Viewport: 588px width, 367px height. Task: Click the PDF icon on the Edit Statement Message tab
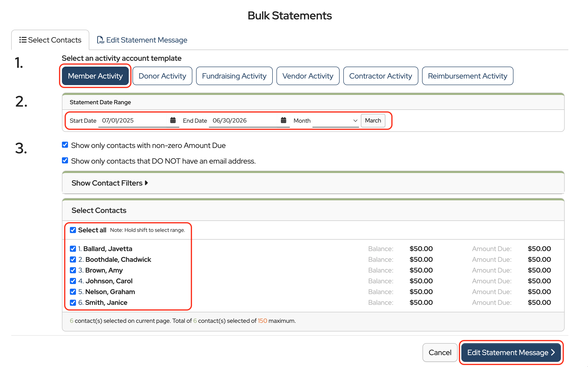100,40
